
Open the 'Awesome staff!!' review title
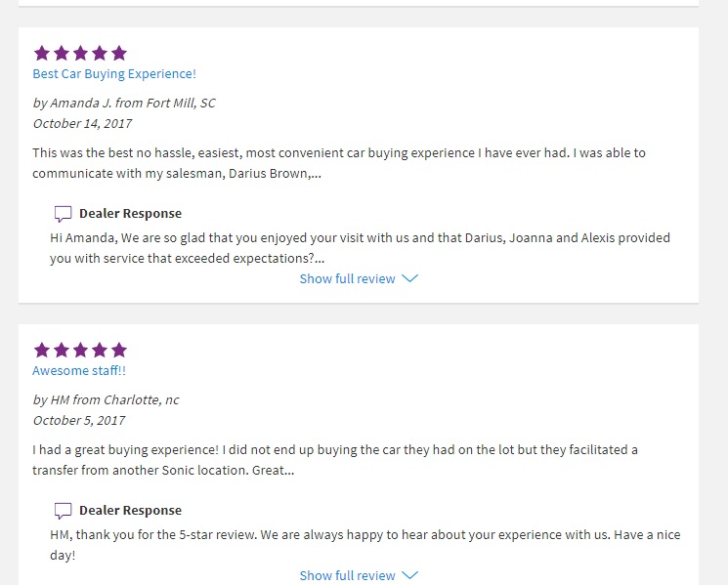pos(79,371)
